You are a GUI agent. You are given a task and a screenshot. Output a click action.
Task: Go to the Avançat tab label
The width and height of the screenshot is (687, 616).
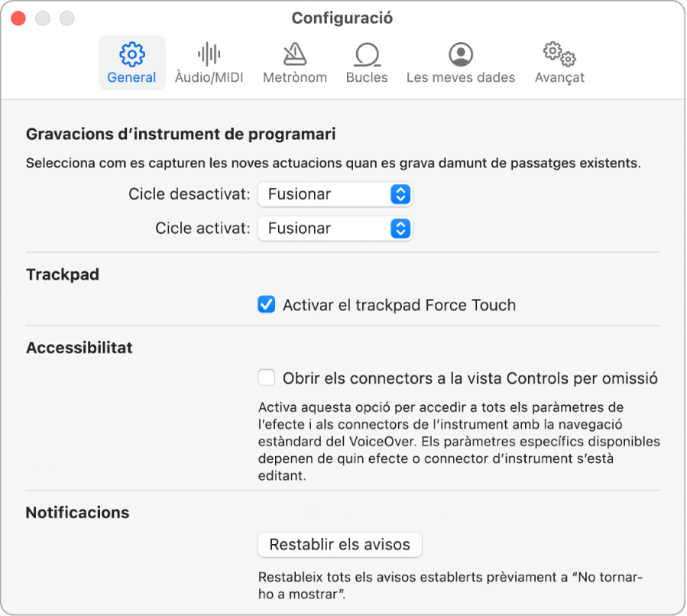click(x=559, y=77)
